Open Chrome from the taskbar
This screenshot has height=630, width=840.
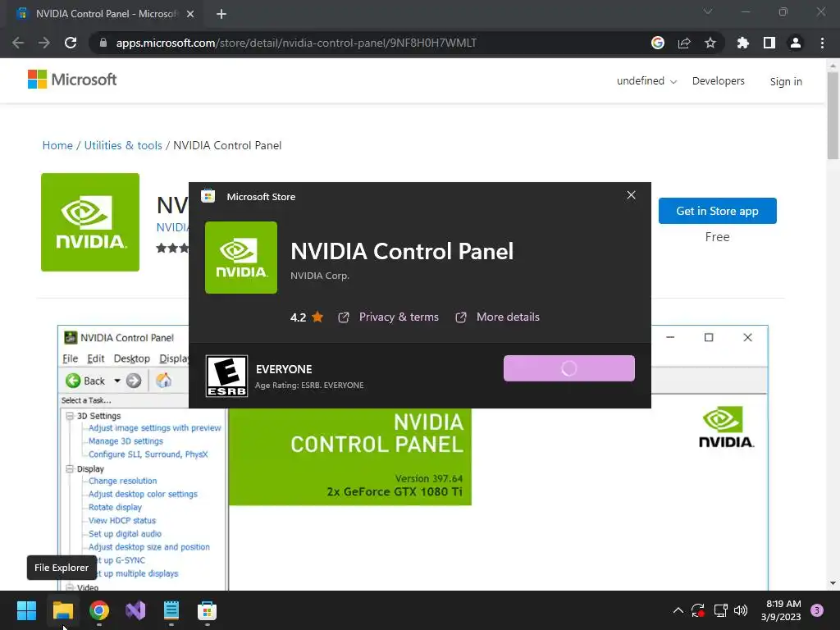pos(99,610)
